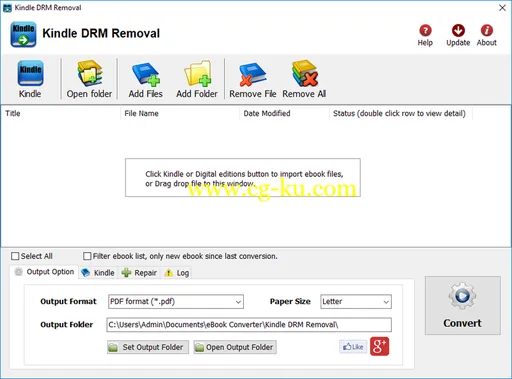The height and width of the screenshot is (379, 512).
Task: Open folder via toolbar icon
Action: 89,73
